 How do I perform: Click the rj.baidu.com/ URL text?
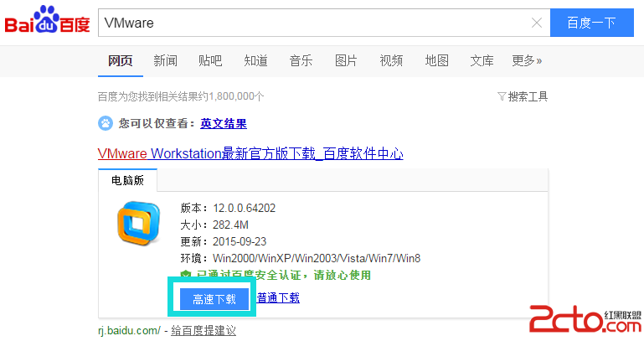(x=129, y=330)
